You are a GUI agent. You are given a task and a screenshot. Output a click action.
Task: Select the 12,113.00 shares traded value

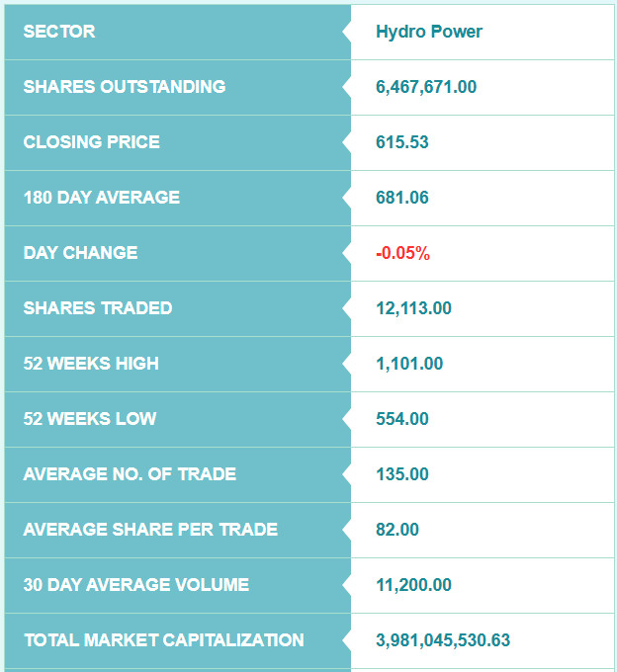click(413, 308)
